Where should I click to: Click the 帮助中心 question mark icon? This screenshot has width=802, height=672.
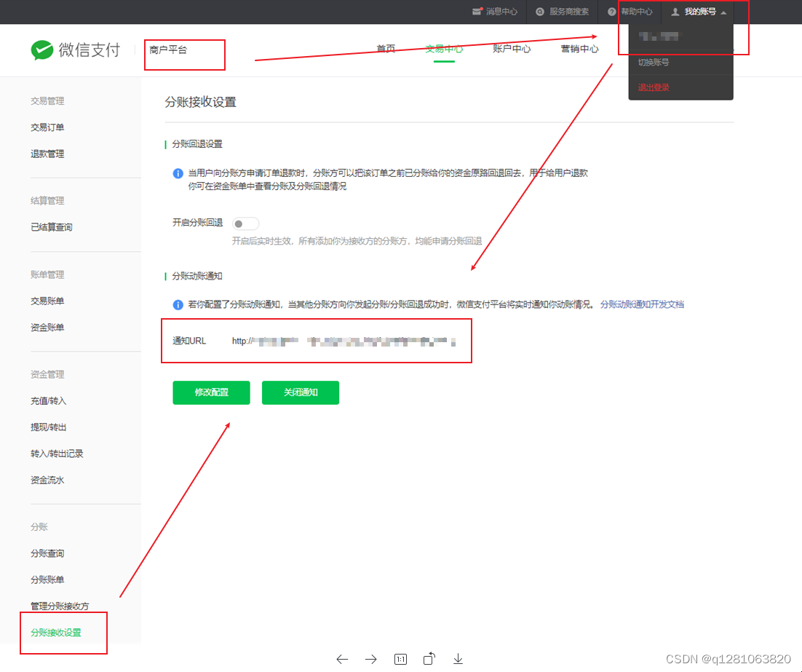pyautogui.click(x=612, y=12)
